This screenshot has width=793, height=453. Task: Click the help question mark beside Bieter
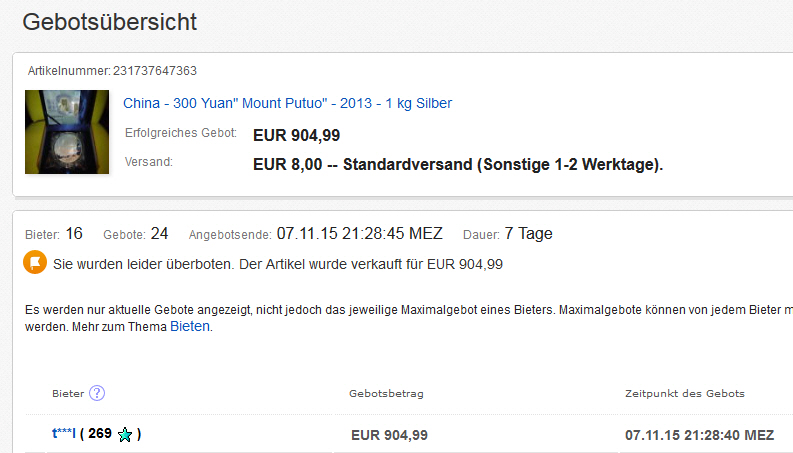(97, 394)
